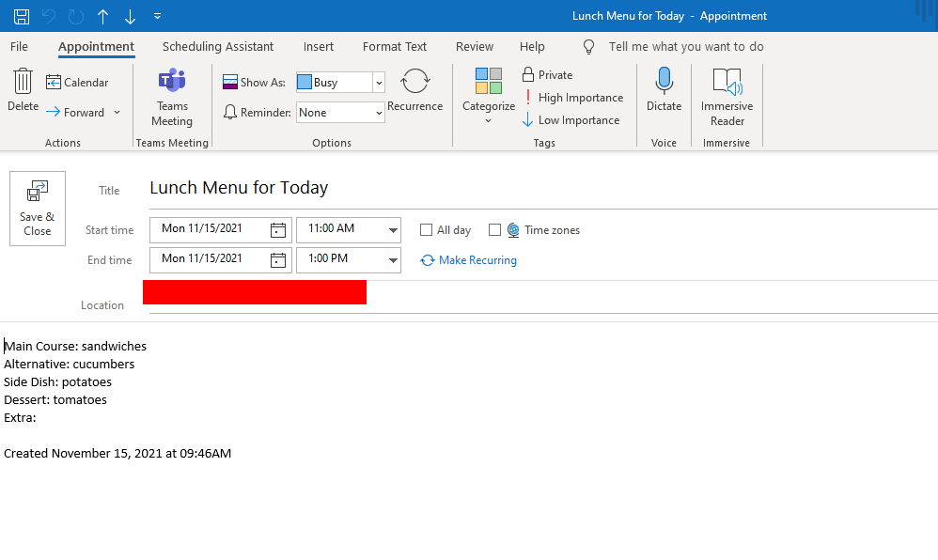This screenshot has width=938, height=560.
Task: Enable the Time zones checkbox
Action: tap(494, 230)
